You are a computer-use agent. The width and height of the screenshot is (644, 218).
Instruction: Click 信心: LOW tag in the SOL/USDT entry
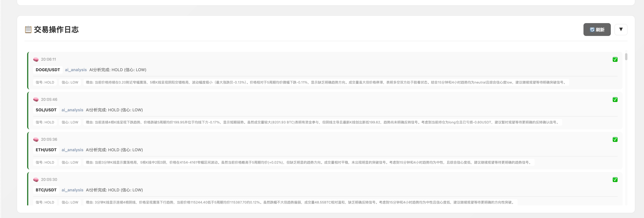tap(70, 122)
